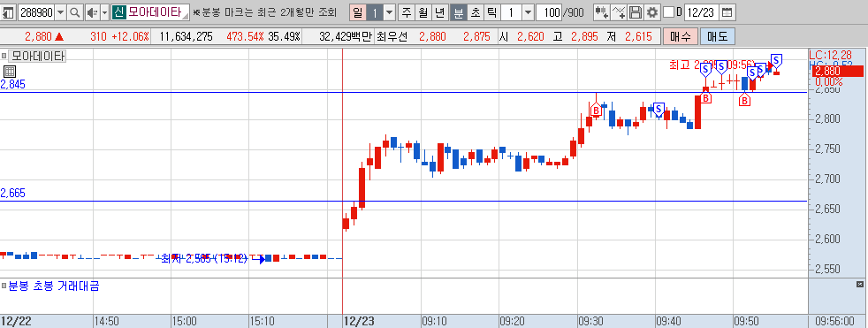Click the add line indicator icon
The image size is (868, 328).
point(620,11)
